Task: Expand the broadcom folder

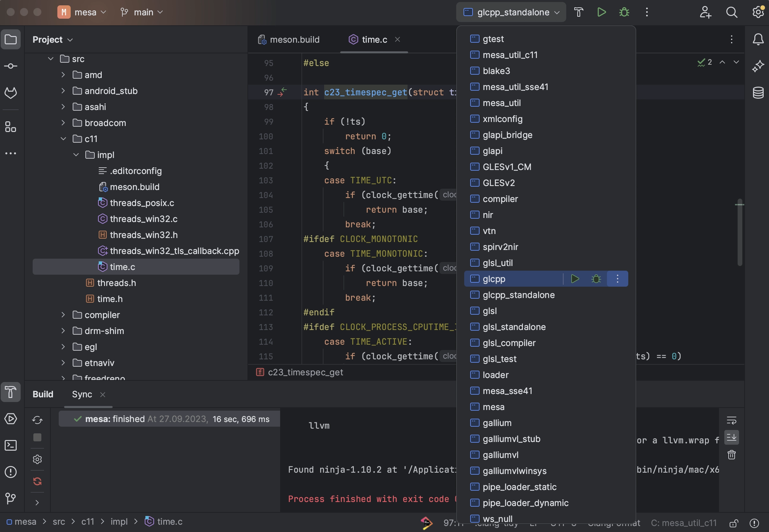Action: (x=63, y=123)
